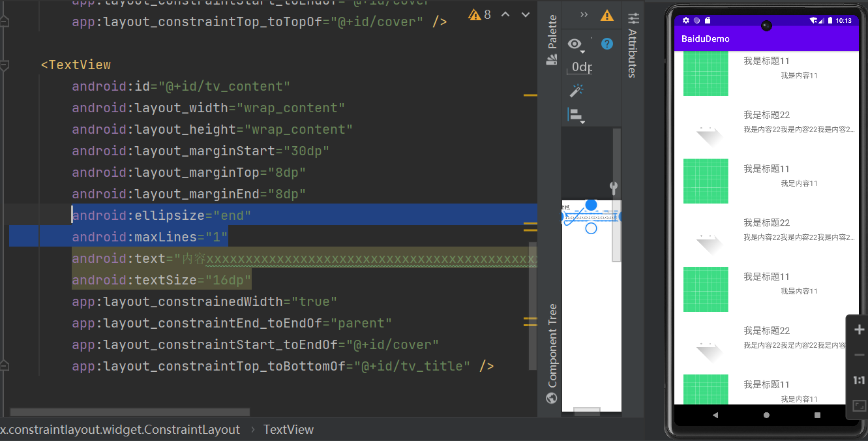Open the Palette tool window tab
This screenshot has width=868, height=441.
pyautogui.click(x=552, y=40)
